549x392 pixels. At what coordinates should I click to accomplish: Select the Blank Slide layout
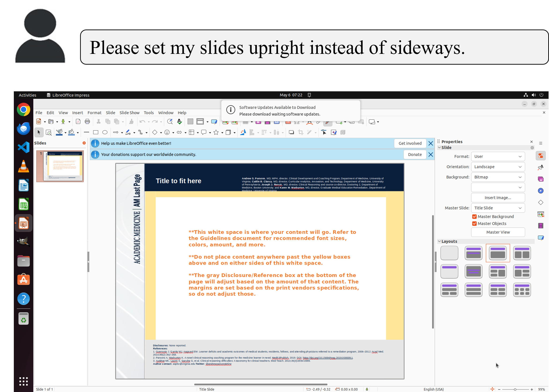(449, 253)
